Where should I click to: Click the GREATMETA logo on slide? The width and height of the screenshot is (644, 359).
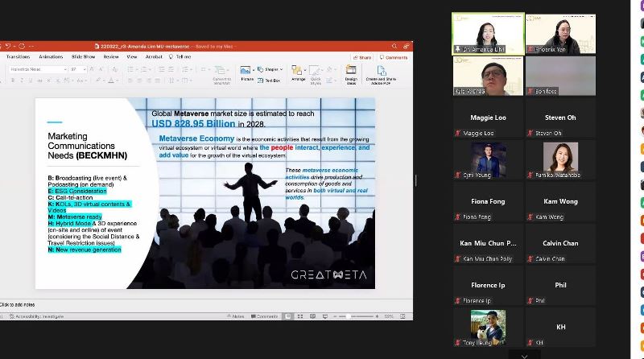click(x=328, y=274)
